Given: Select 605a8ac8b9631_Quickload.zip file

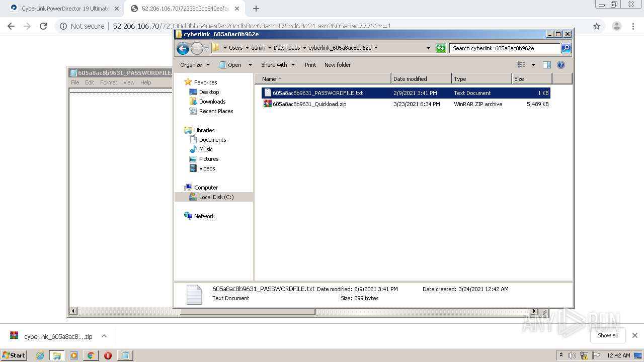Looking at the screenshot, I should tap(406, 104).
